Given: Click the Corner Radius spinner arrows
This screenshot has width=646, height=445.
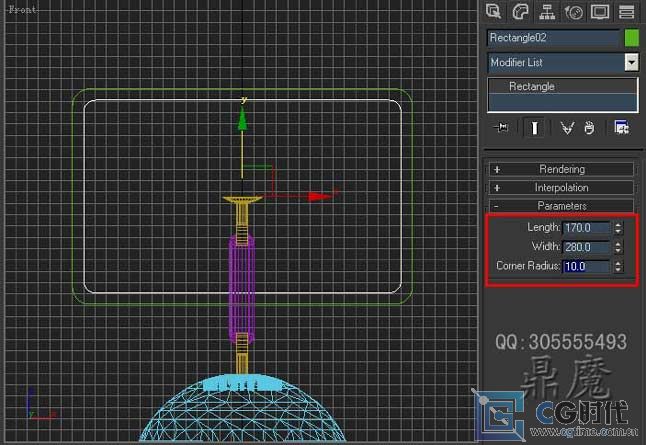Looking at the screenshot, I should (618, 266).
